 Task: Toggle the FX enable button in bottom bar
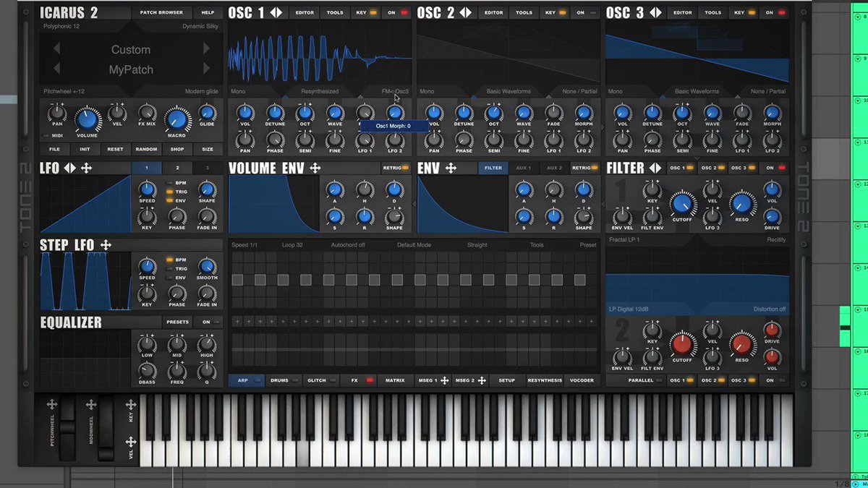pos(362,380)
